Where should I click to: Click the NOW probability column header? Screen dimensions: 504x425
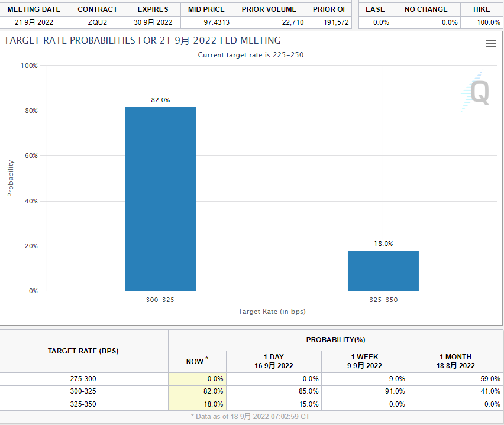click(x=197, y=361)
